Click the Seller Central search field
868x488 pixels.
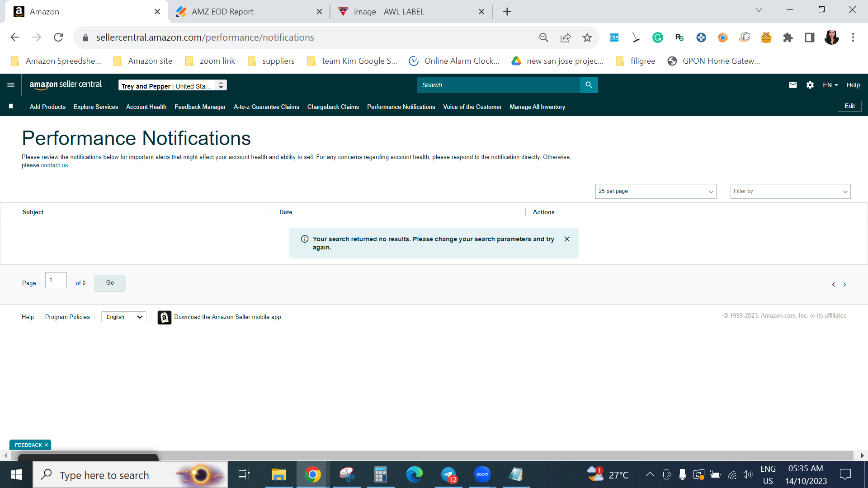(498, 85)
